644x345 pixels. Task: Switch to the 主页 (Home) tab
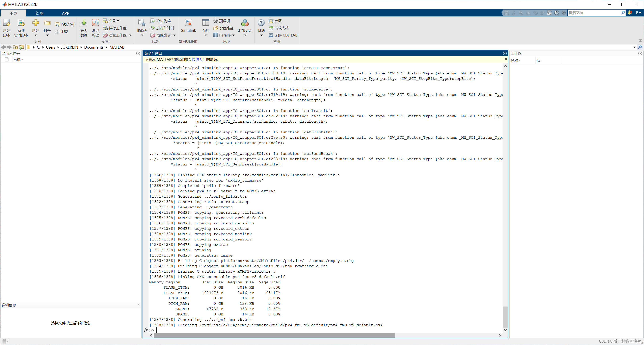[x=13, y=13]
